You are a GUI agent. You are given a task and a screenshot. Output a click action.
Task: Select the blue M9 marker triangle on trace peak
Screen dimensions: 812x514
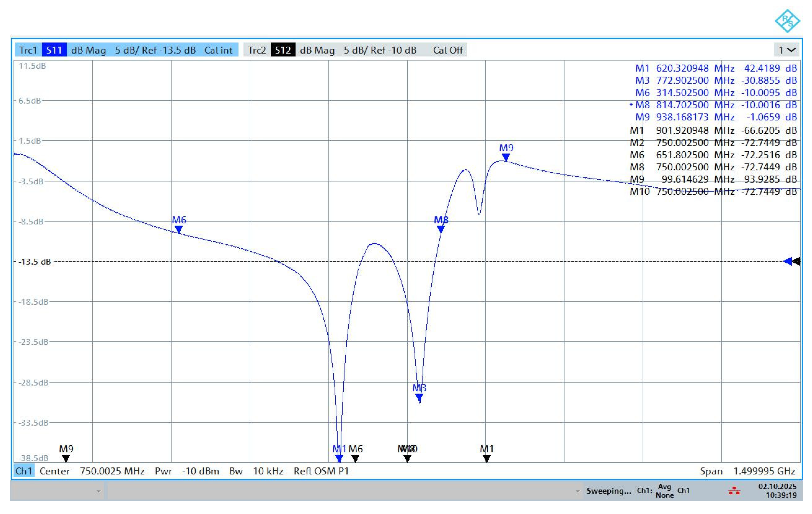[x=506, y=157]
